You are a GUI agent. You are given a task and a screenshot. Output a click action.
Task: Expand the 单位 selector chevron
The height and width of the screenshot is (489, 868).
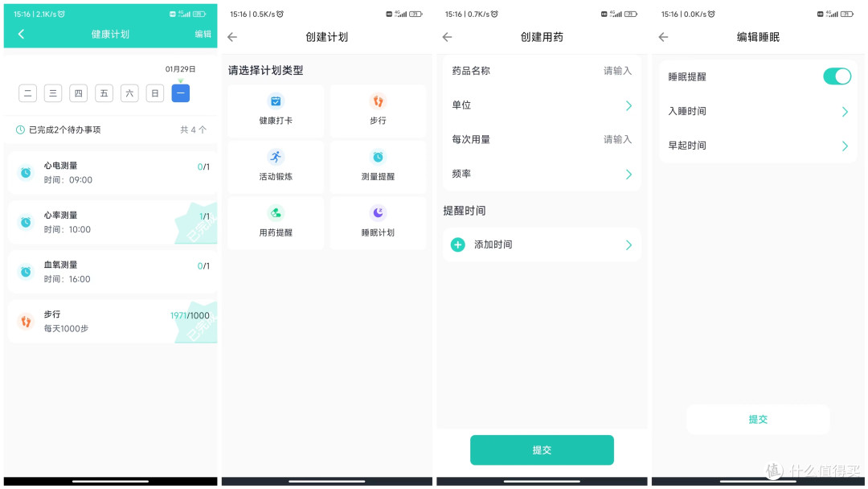[628, 106]
